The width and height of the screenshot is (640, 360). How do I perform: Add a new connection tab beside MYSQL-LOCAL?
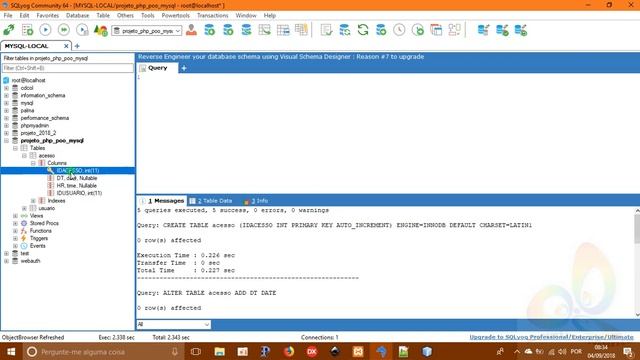coord(77,46)
